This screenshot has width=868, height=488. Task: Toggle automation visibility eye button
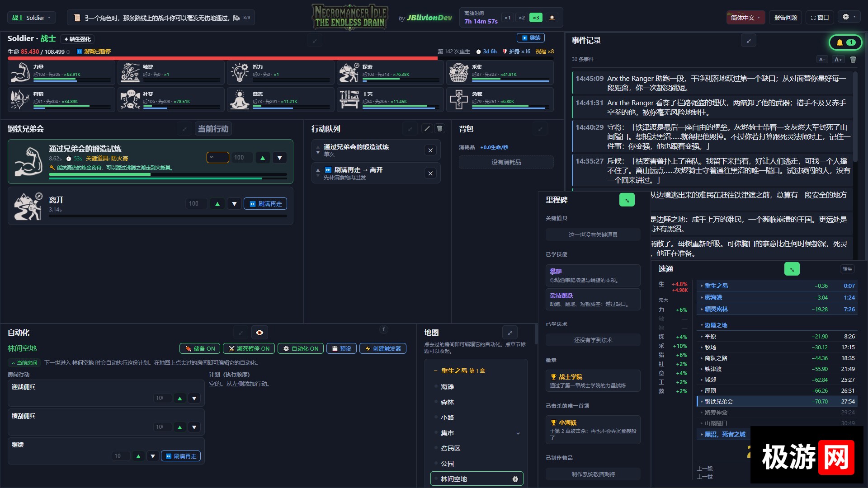click(x=259, y=333)
